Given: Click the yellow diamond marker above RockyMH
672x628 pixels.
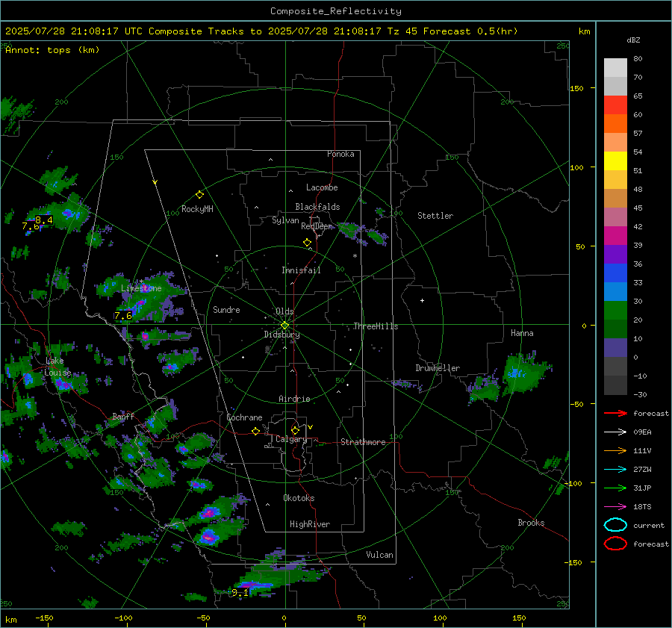Looking at the screenshot, I should pos(199,195).
